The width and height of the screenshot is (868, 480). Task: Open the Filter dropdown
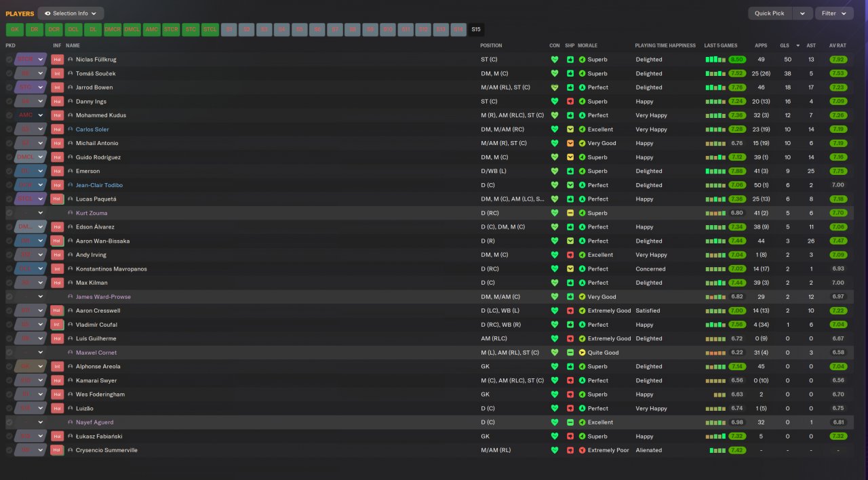tap(834, 13)
